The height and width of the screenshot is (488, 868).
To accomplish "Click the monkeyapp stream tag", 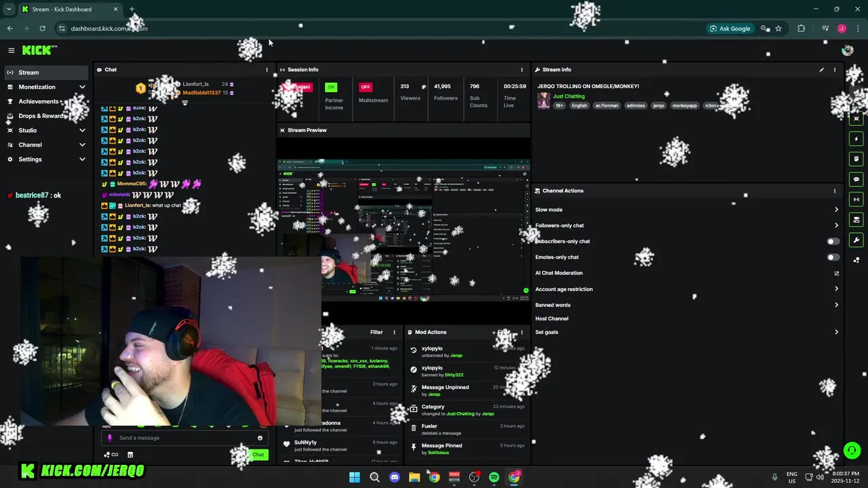I will (x=684, y=106).
